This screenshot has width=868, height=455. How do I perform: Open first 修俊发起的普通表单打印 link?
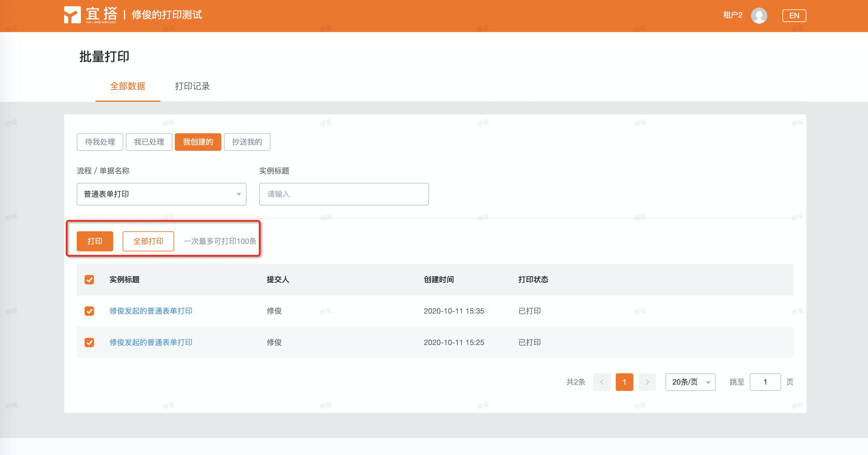click(151, 311)
